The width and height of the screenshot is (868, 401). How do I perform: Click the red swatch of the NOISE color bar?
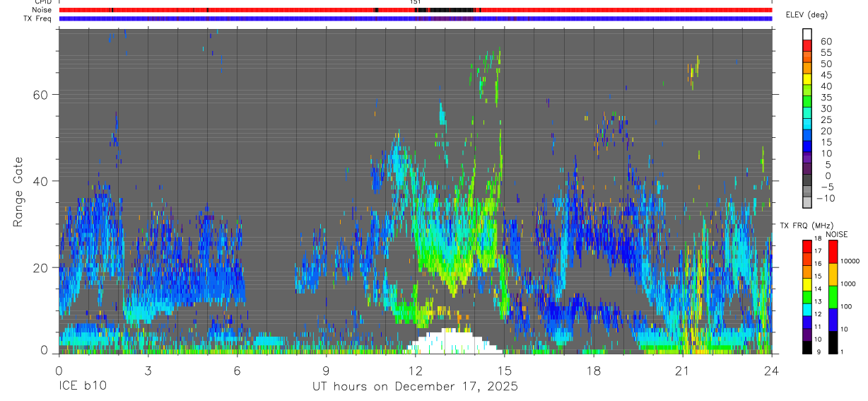pos(833,252)
